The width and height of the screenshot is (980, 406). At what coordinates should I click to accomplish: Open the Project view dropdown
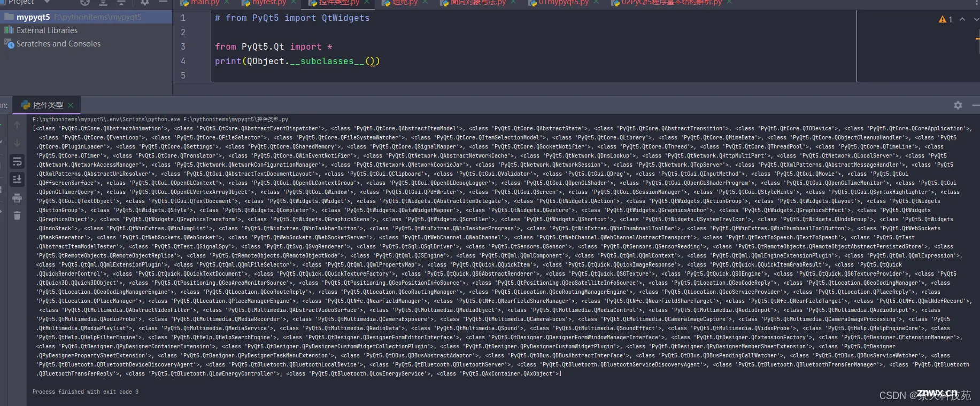pyautogui.click(x=47, y=2)
